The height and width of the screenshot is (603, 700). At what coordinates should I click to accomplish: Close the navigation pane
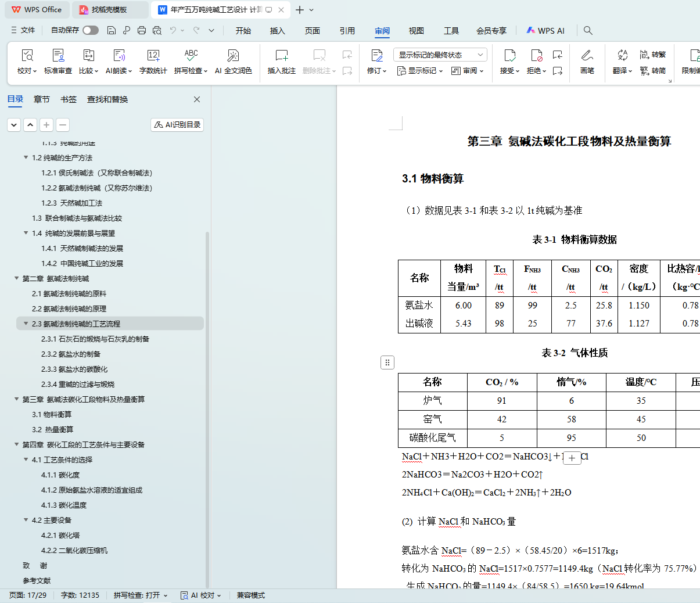[197, 99]
